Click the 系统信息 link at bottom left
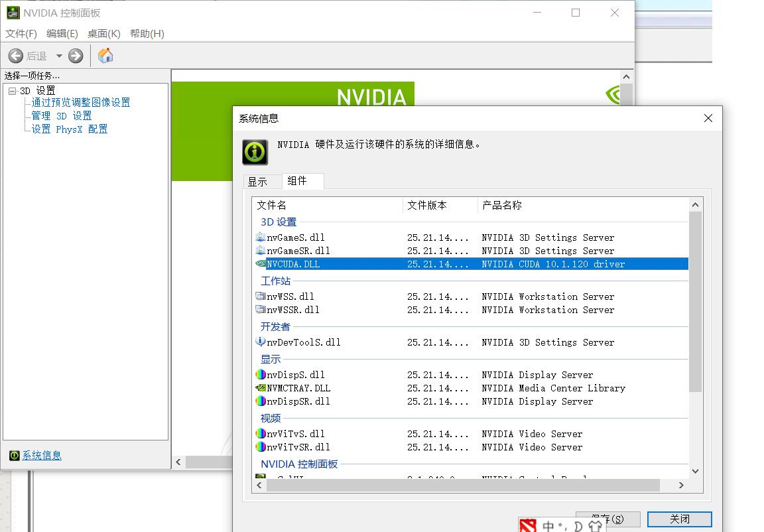The image size is (764, 532). tap(42, 456)
